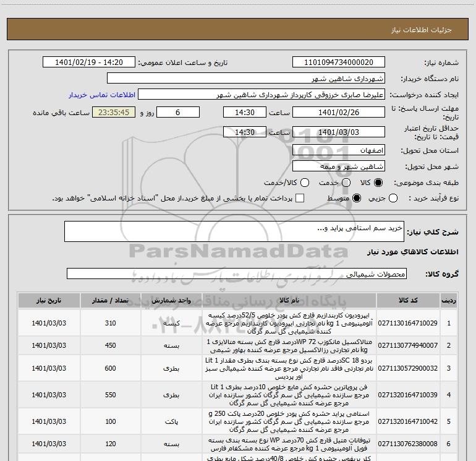Click the کد کالا column header
476x461 pixels.
tap(408, 301)
